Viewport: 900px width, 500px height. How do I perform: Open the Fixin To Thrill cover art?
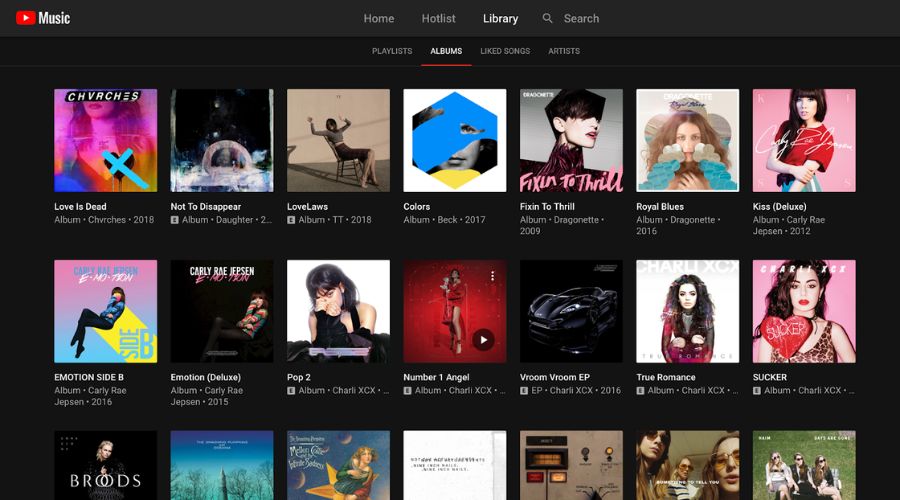[x=571, y=140]
